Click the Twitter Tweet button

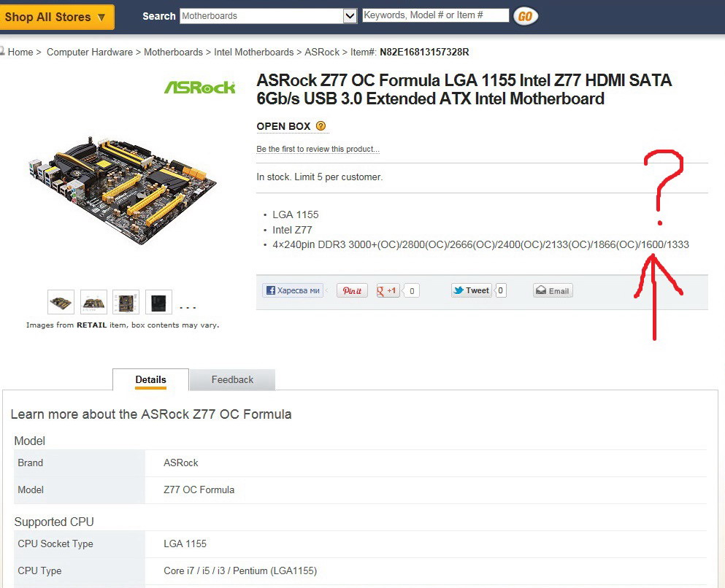pos(471,290)
